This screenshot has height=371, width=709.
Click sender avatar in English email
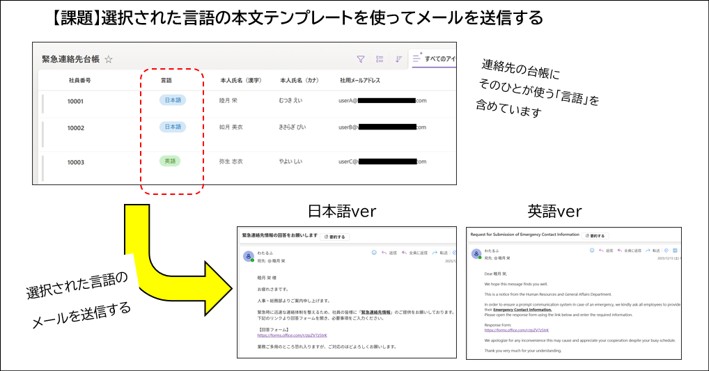476,254
